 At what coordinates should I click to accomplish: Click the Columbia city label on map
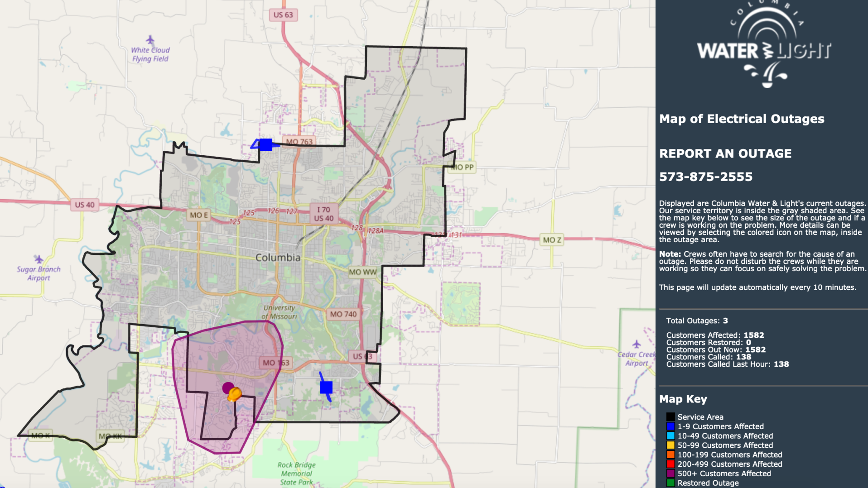[x=278, y=258]
